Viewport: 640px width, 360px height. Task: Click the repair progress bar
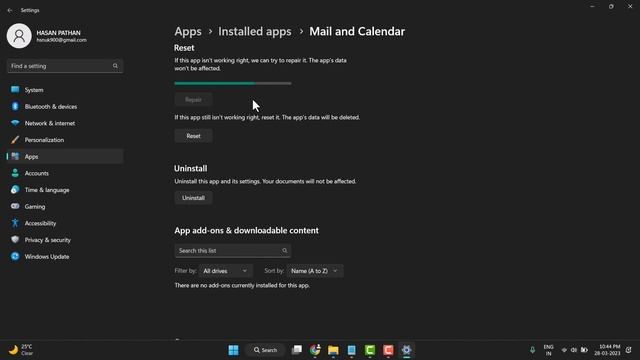(233, 83)
